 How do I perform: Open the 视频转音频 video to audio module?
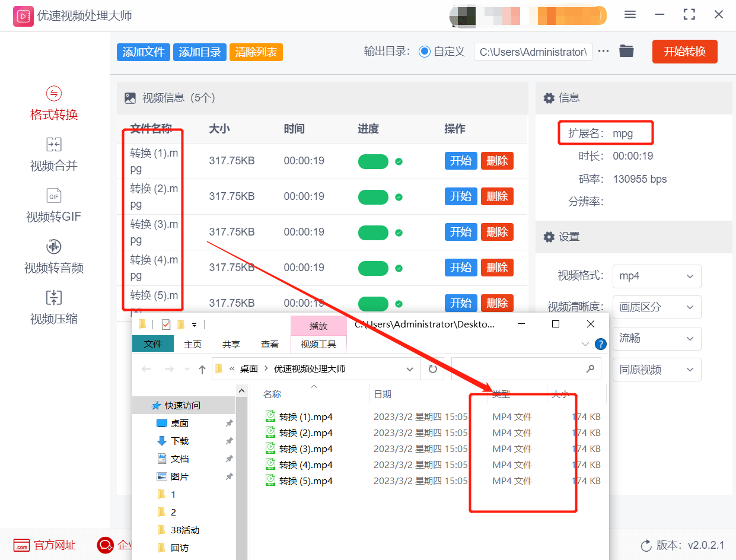pos(54,257)
